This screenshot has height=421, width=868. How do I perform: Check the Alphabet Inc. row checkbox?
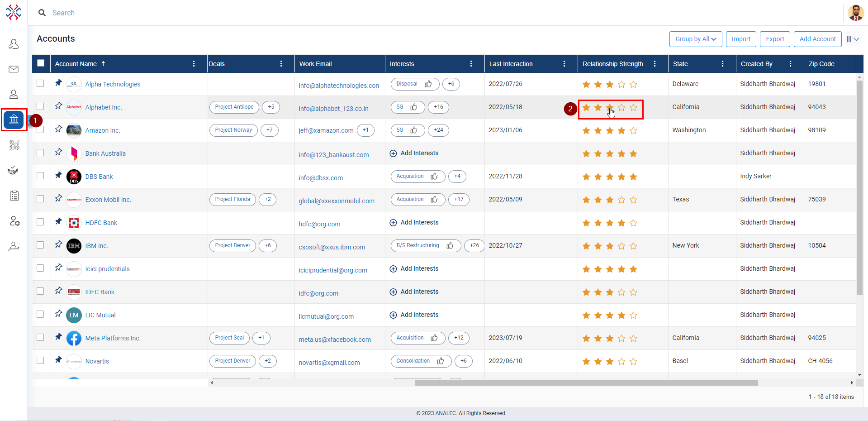click(x=40, y=106)
